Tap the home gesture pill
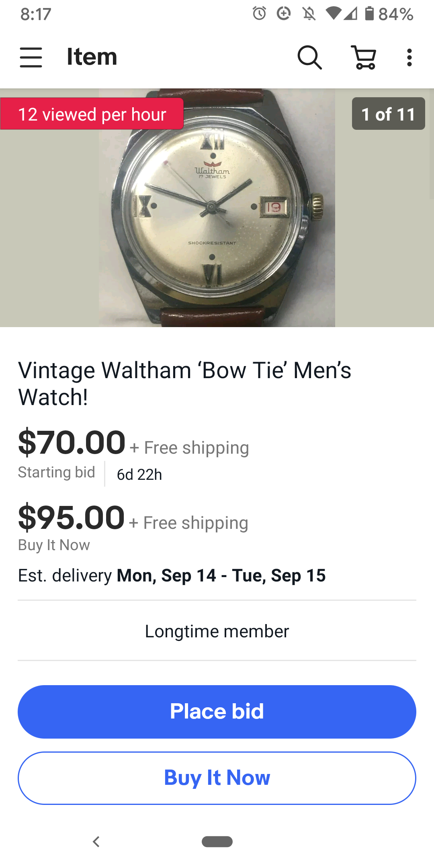Screen dimensions: 434x868 point(217,841)
